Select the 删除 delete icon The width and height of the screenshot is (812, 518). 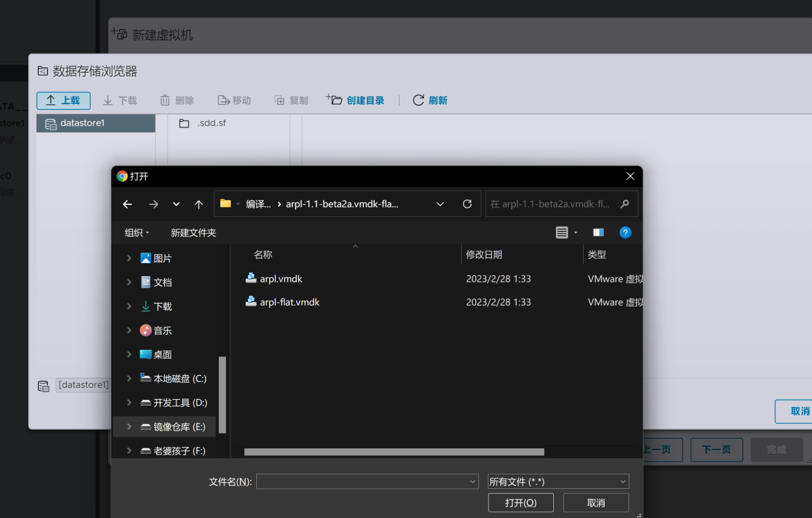(164, 100)
